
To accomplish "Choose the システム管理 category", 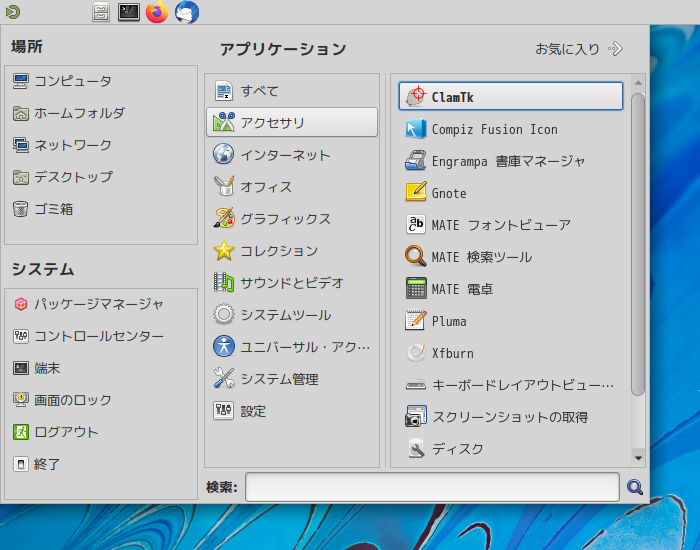I will 292,379.
